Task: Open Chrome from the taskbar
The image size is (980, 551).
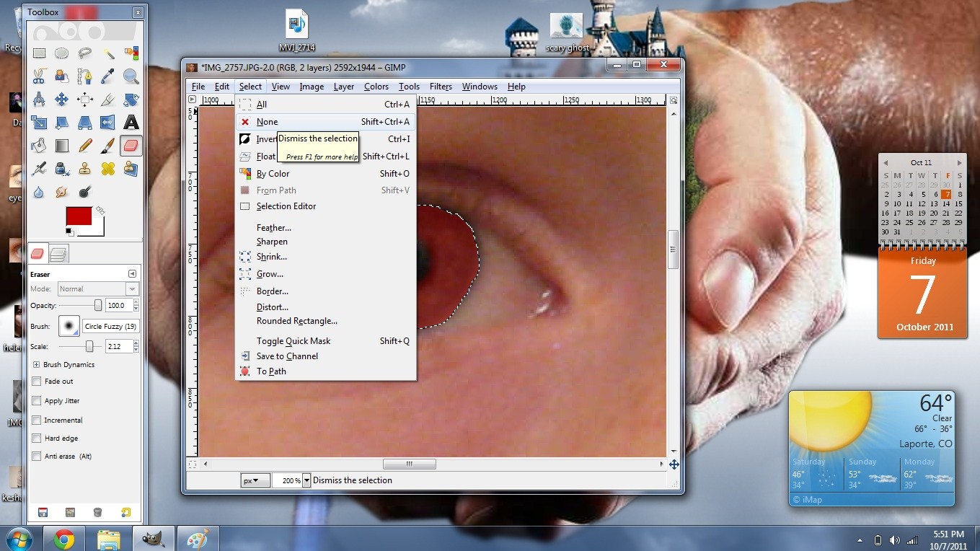Action: [63, 539]
